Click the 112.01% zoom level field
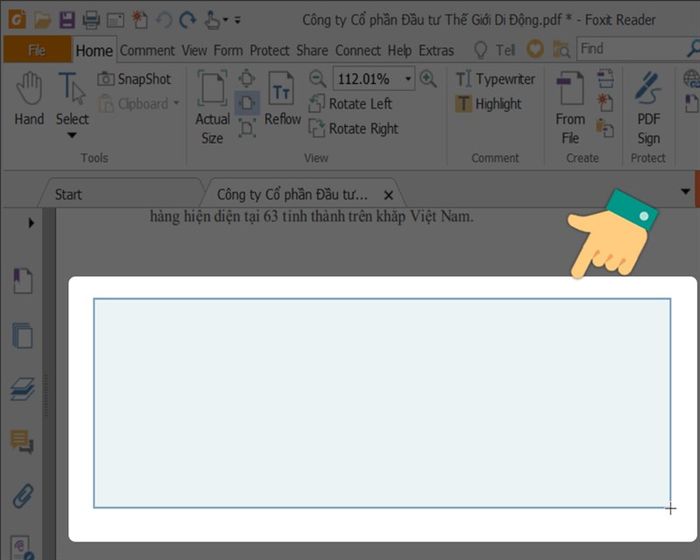The width and height of the screenshot is (700, 560). click(x=367, y=79)
